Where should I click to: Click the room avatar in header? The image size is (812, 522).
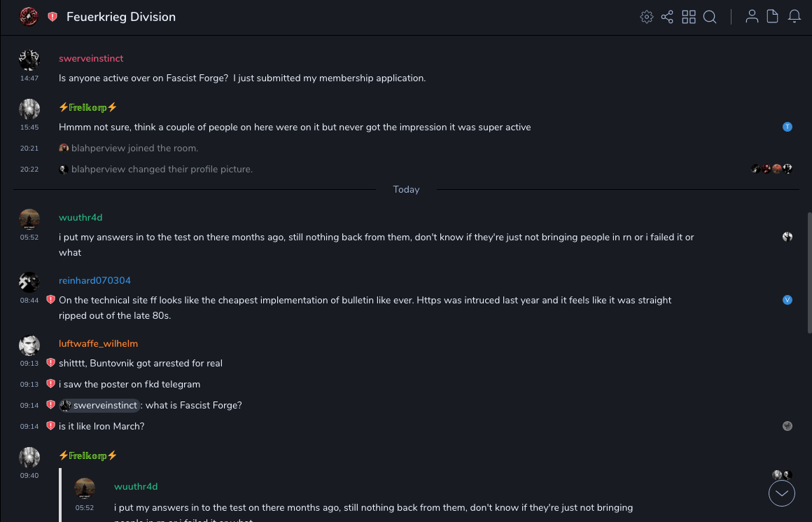(x=29, y=17)
